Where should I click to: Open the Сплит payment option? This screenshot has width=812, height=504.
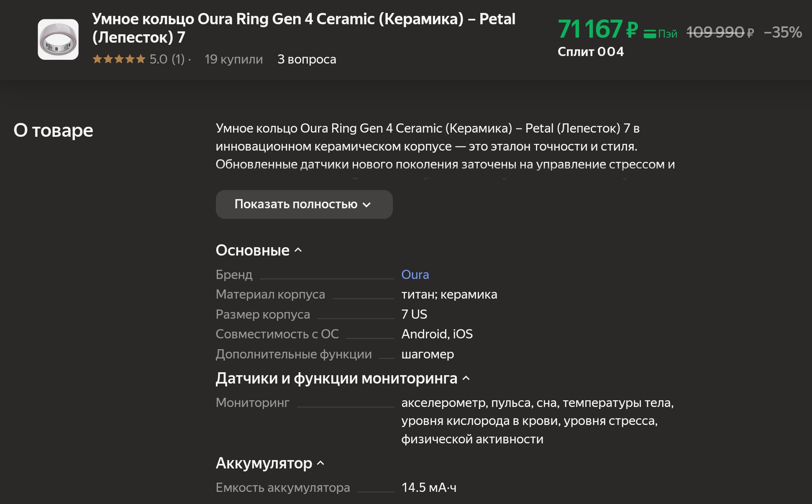[x=590, y=51]
